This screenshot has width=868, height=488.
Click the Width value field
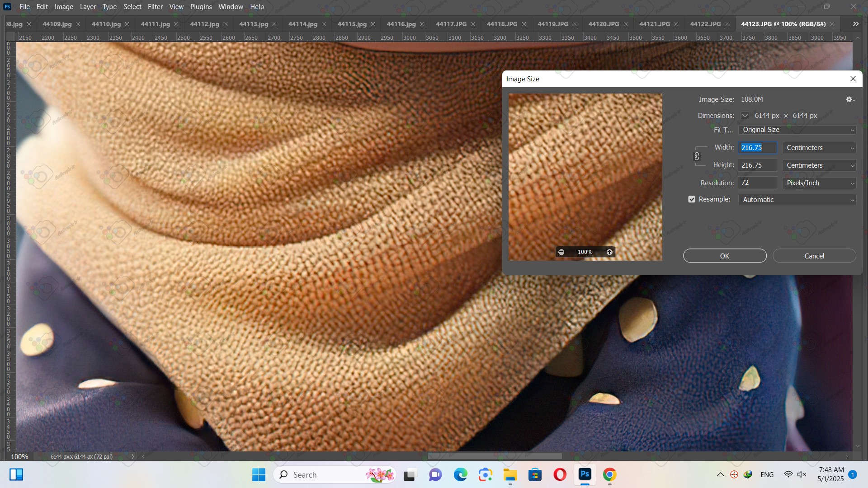(757, 148)
